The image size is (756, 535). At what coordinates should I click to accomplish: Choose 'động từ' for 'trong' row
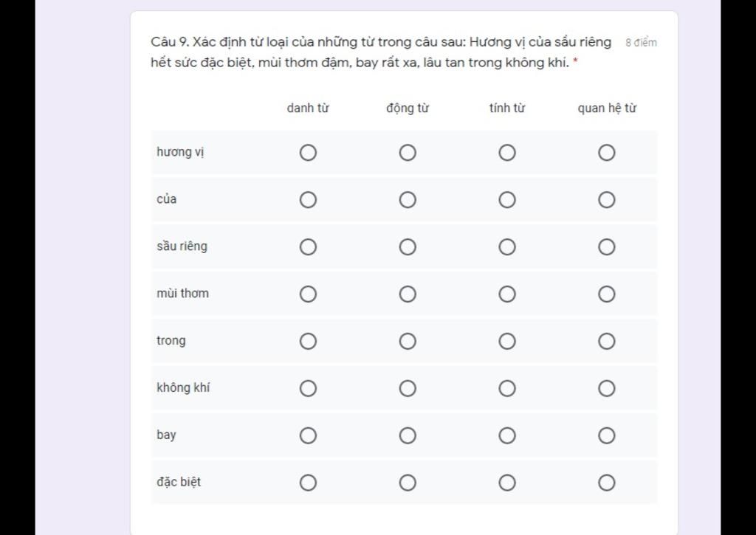[x=408, y=341]
